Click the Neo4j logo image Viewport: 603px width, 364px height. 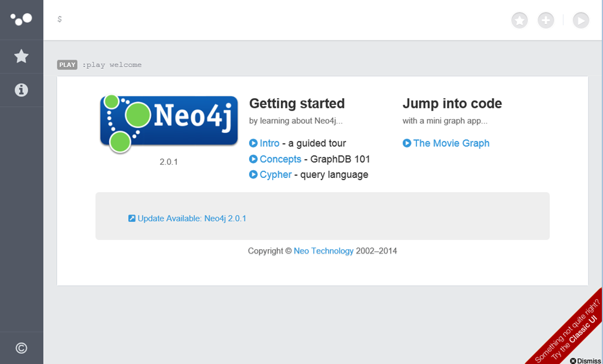[x=168, y=124]
